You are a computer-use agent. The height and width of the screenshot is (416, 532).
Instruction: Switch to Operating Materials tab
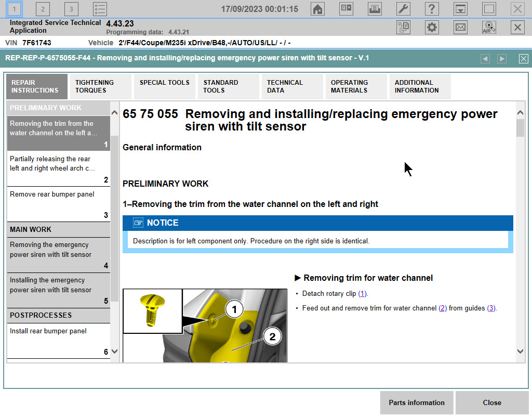[x=356, y=87]
